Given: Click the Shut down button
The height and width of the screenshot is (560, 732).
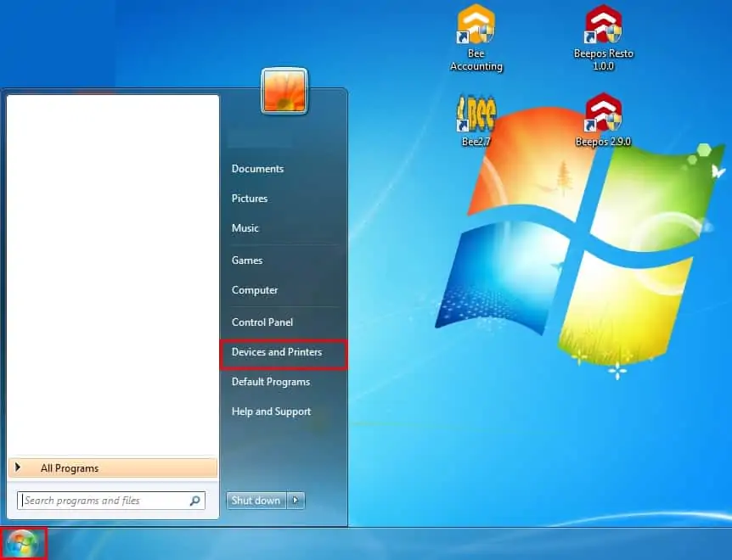Looking at the screenshot, I should [x=256, y=501].
